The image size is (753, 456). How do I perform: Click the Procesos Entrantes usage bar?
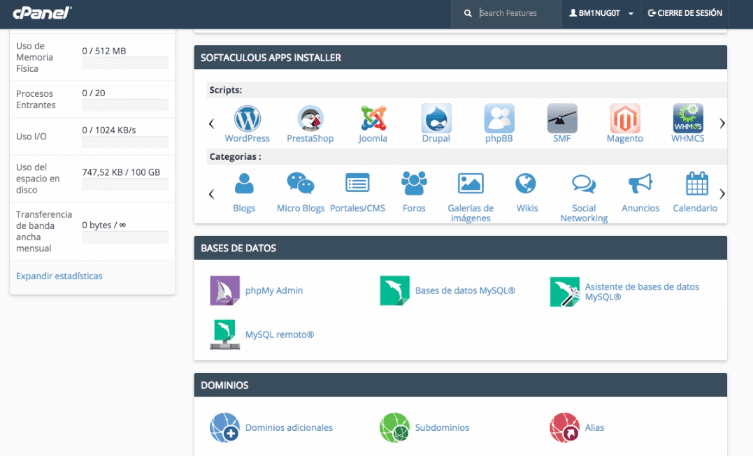click(x=125, y=105)
